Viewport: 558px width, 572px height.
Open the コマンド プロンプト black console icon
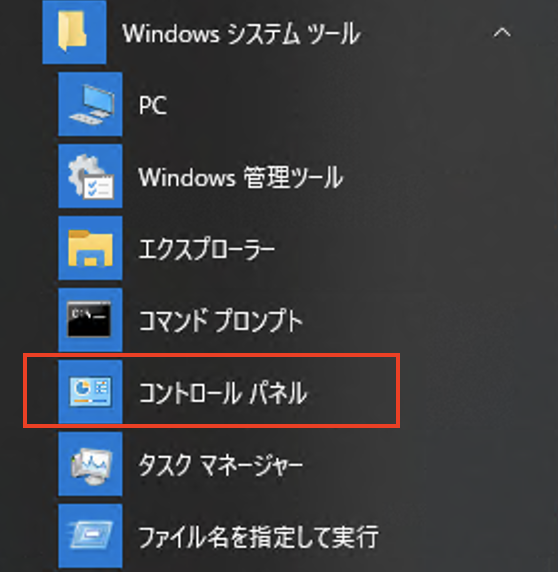[x=90, y=320]
